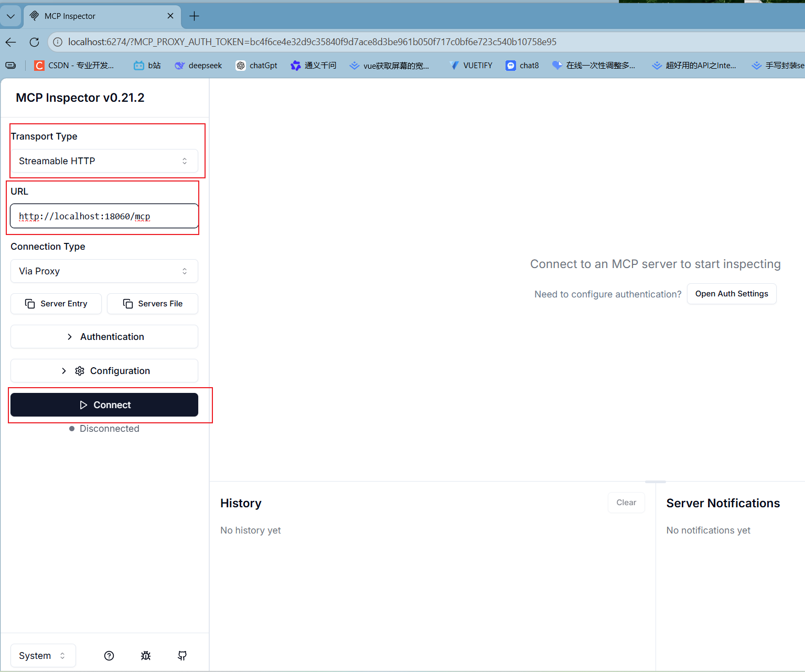Open the chat8 bookmark
Viewport: 805px width, 672px height.
pos(522,66)
